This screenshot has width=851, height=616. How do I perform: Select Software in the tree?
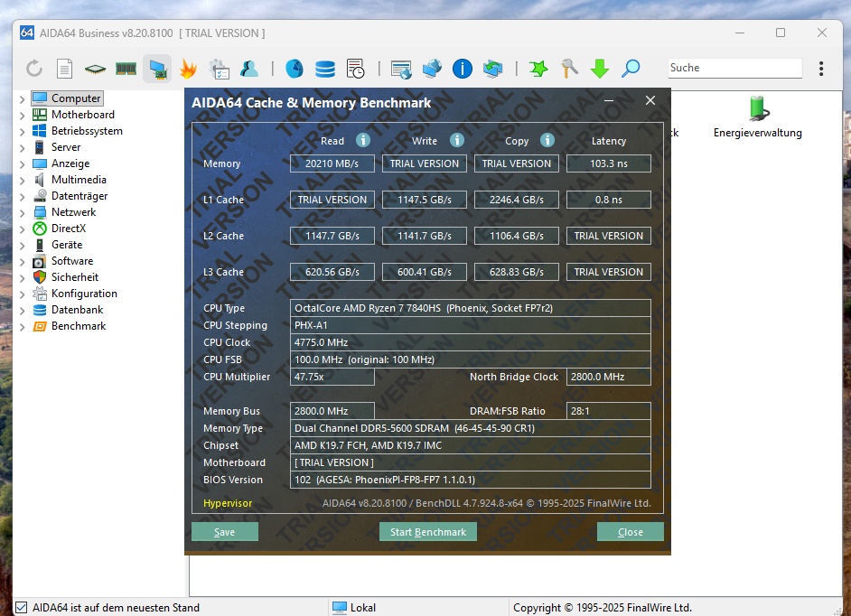tap(72, 261)
